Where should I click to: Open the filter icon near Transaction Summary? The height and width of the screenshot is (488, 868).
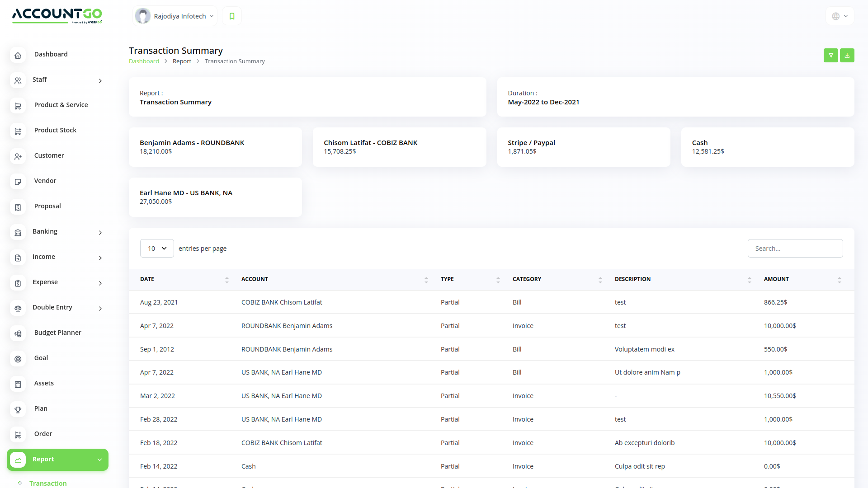tap(831, 55)
